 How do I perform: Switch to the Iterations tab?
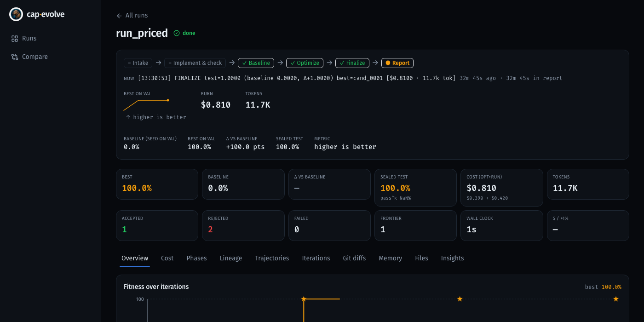316,259
